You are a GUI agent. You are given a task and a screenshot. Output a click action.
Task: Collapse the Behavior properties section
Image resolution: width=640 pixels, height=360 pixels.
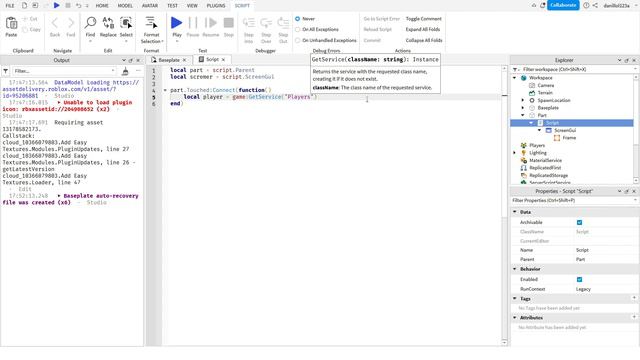click(x=515, y=269)
